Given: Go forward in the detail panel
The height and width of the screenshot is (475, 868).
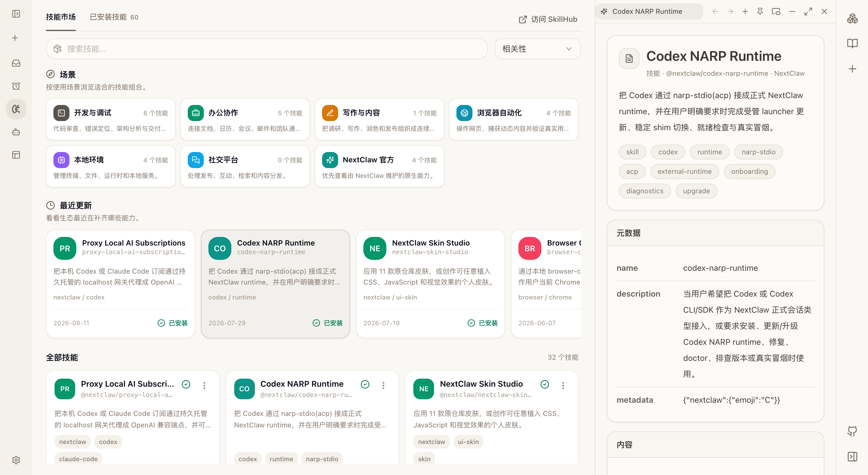Looking at the screenshot, I should [730, 11].
